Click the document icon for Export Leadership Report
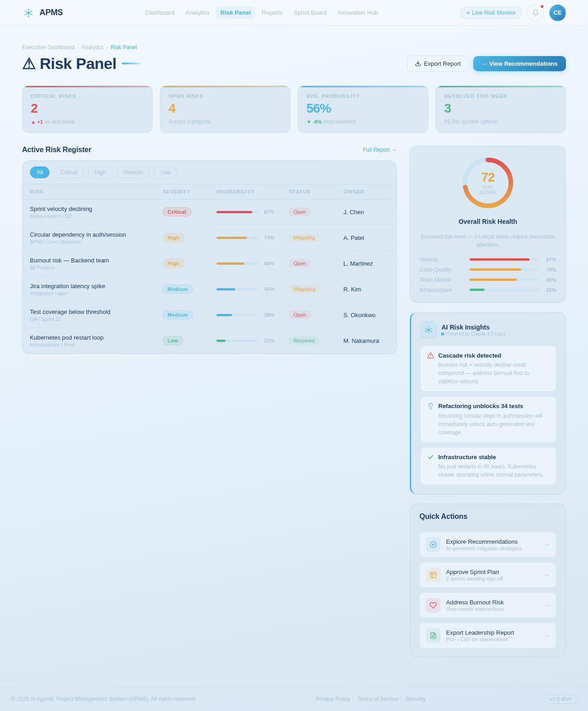 tap(433, 636)
